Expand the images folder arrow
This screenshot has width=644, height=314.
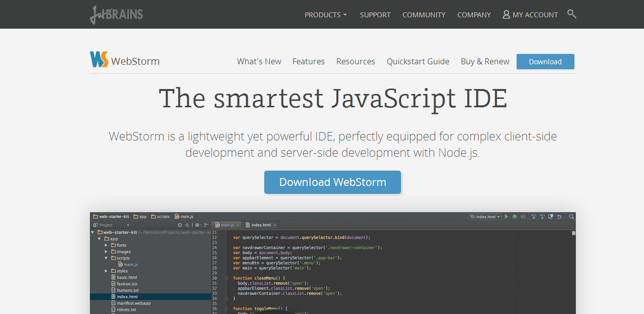click(x=106, y=252)
